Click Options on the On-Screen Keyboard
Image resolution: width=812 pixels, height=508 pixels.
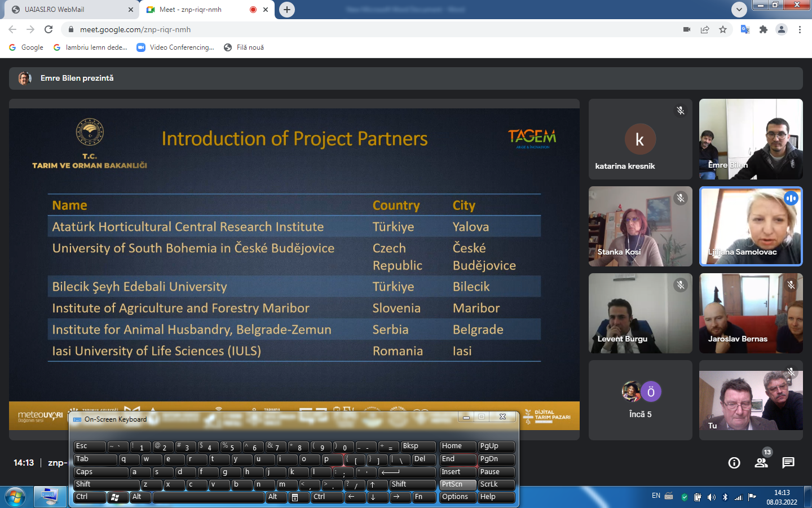click(457, 497)
